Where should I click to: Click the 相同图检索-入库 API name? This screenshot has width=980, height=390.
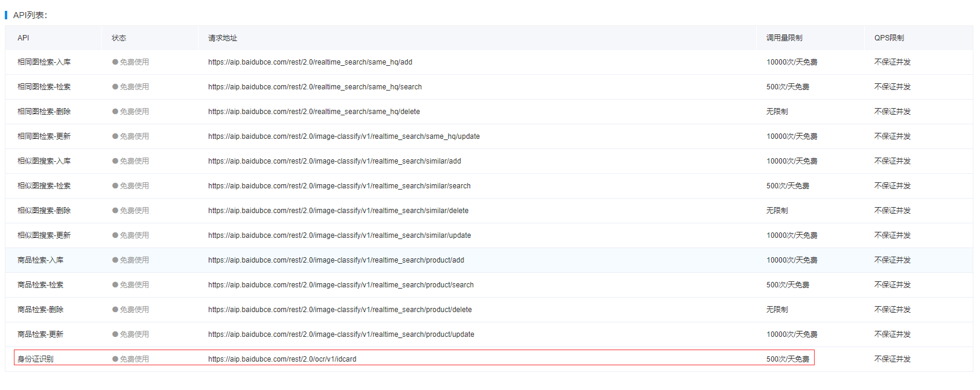pos(44,62)
